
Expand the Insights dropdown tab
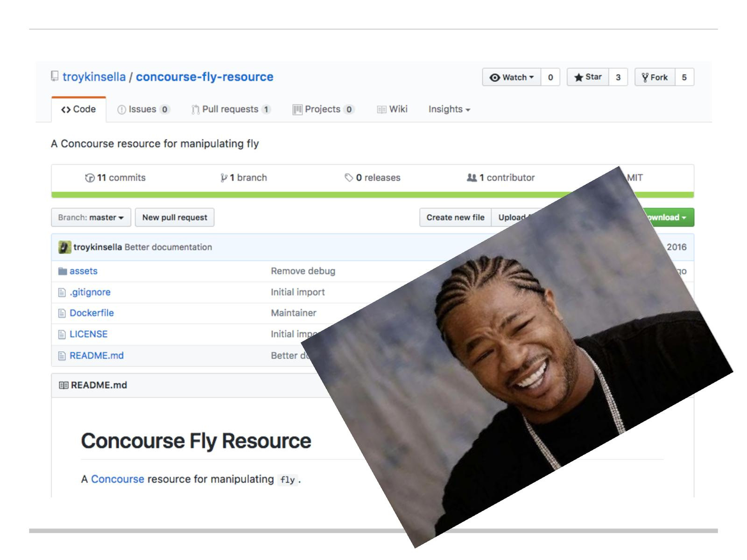[x=449, y=109]
